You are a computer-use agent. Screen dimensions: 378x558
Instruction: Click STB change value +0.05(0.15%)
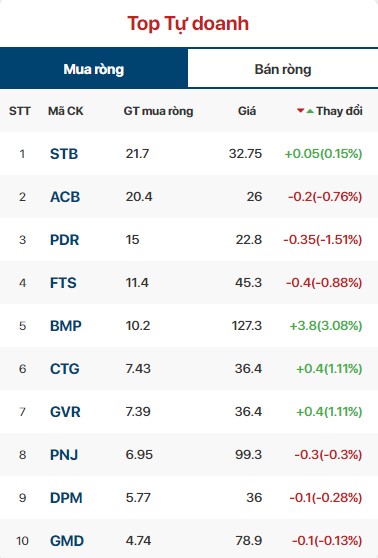(323, 154)
